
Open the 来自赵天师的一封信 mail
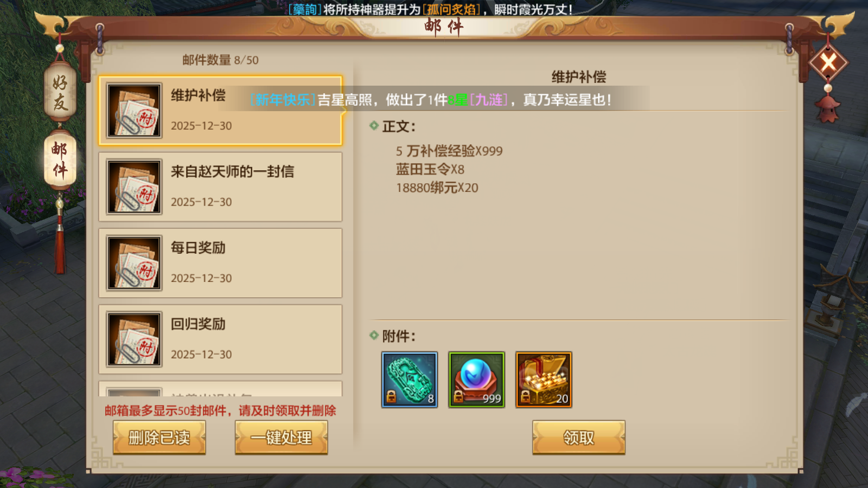[220, 187]
